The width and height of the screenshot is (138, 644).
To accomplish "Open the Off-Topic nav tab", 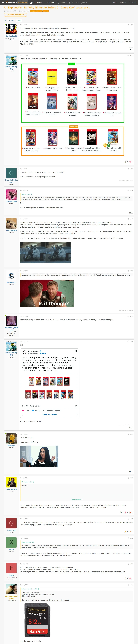I will pyautogui.click(x=50, y=2).
